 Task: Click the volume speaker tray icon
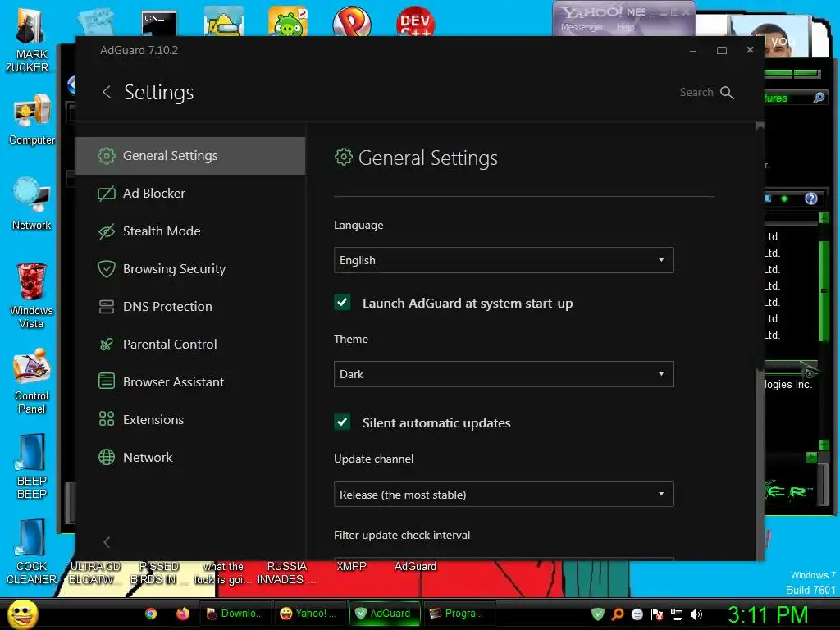[696, 614]
